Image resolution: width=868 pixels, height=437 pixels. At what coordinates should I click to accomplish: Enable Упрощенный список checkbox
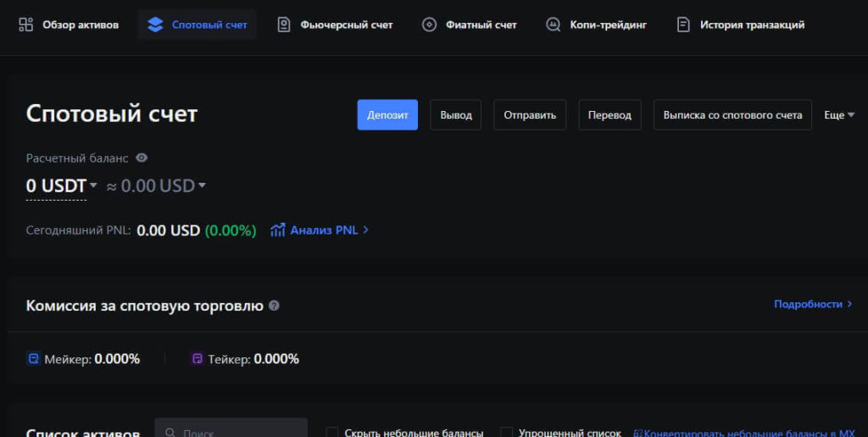coord(506,432)
